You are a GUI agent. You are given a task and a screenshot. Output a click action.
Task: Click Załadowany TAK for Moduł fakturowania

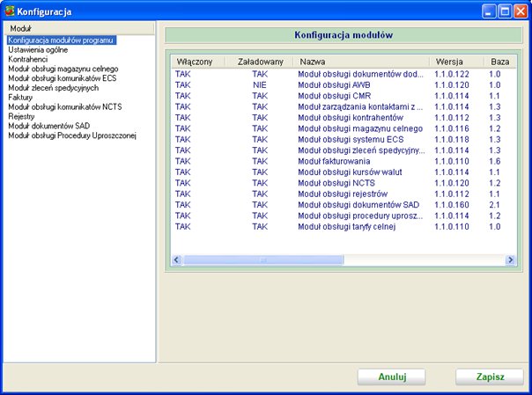pos(260,161)
